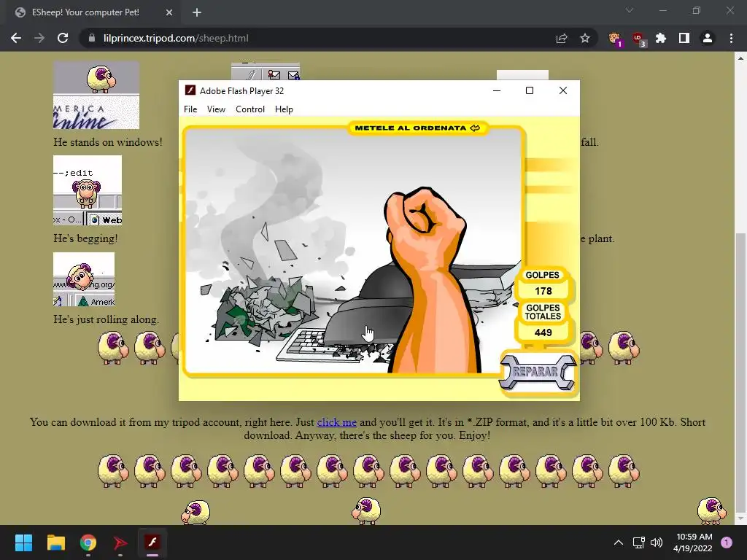
Task: Toggle Chrome side panel
Action: tap(684, 38)
